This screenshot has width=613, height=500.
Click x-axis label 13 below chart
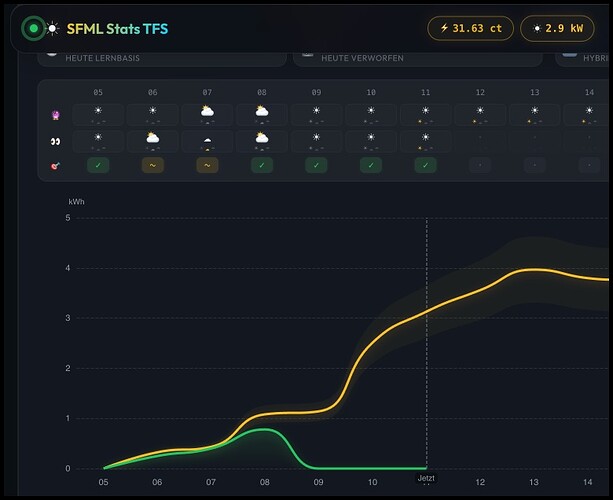pos(534,482)
